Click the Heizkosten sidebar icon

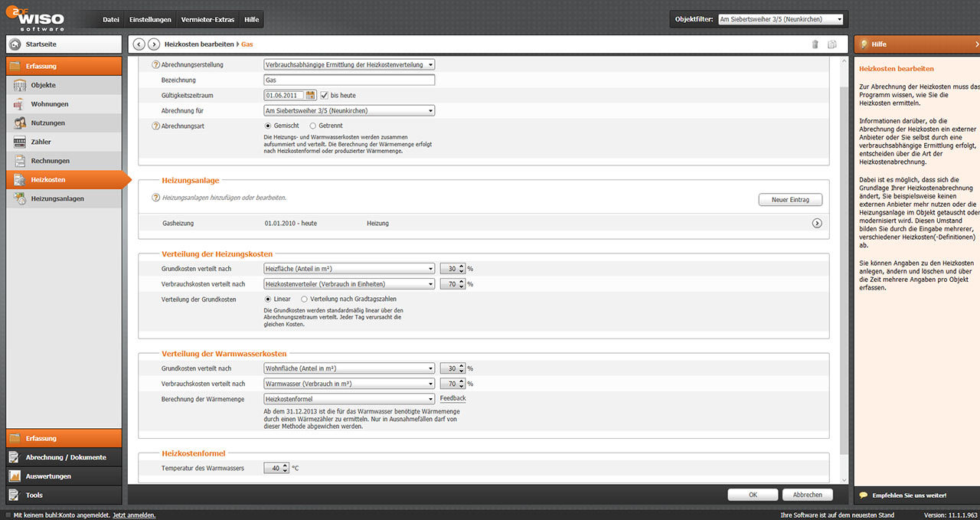19,180
